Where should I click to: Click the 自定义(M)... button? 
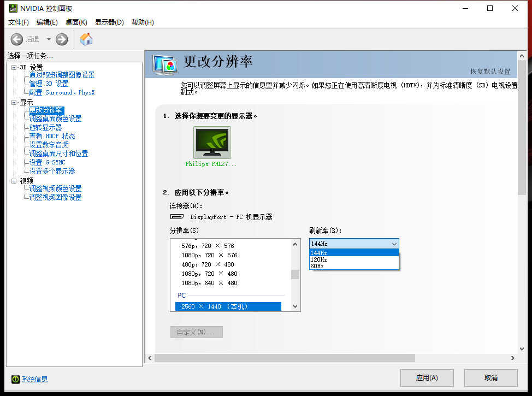pos(197,332)
